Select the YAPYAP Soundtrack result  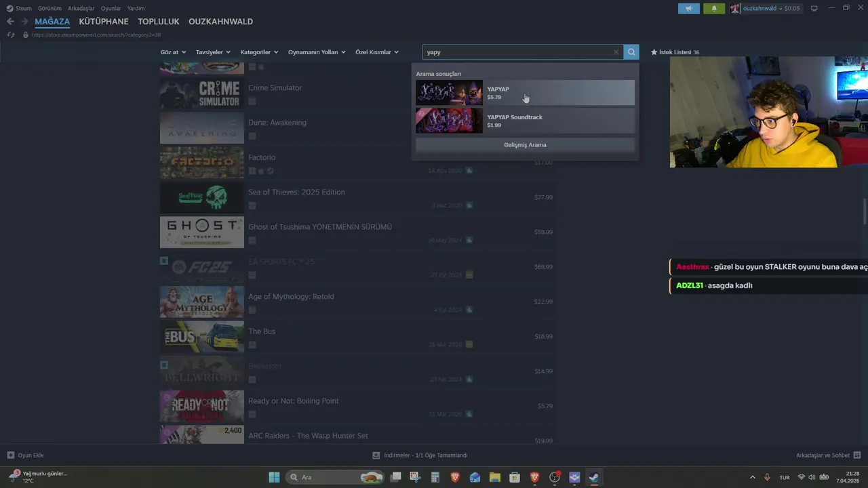tap(525, 121)
